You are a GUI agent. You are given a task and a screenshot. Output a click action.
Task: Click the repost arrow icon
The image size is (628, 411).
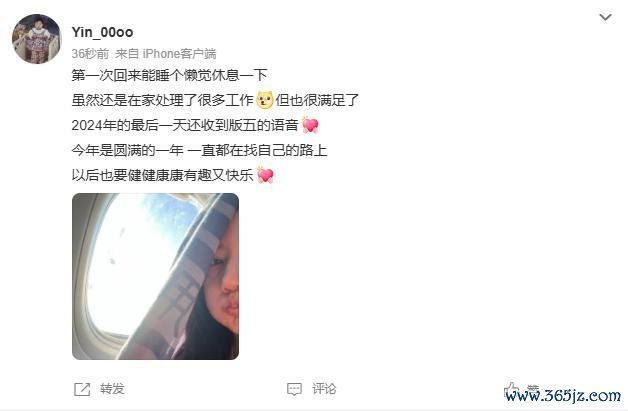(82, 389)
